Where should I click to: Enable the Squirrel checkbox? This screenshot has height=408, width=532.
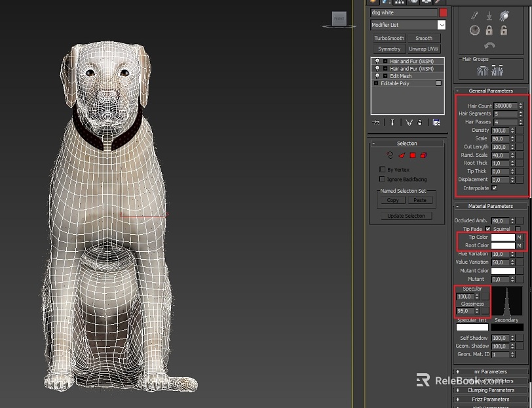pyautogui.click(x=518, y=229)
